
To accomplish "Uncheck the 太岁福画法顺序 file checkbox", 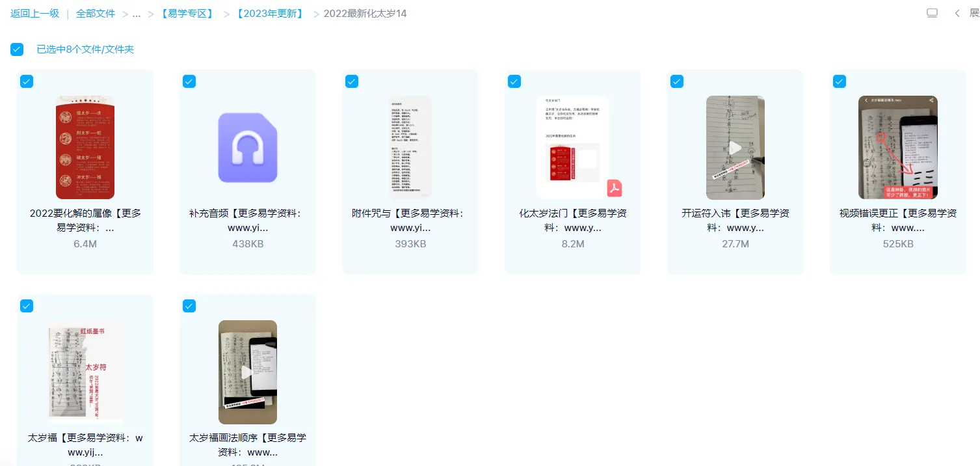I will tap(189, 306).
